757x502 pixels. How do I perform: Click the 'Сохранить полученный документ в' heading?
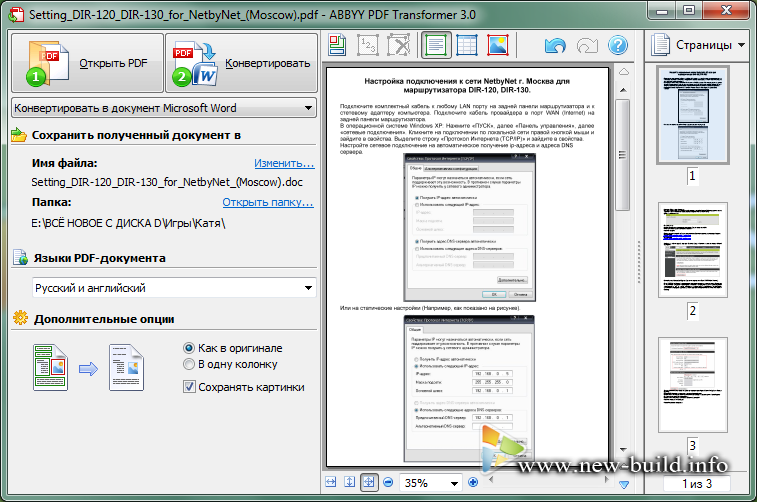[136, 135]
